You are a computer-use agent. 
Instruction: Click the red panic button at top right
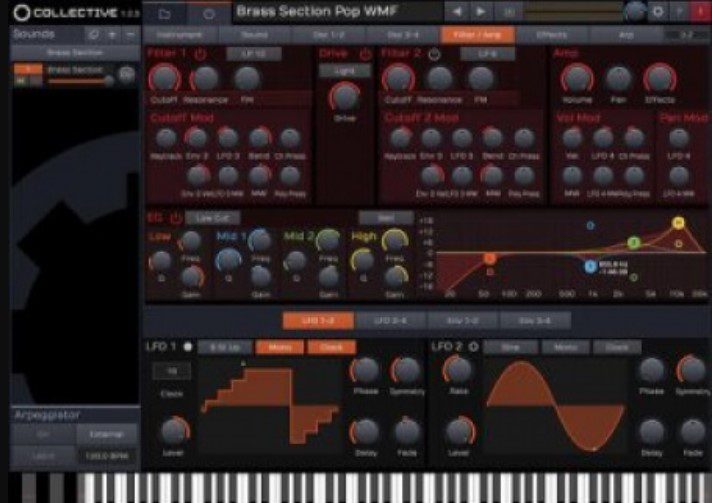tap(702, 12)
